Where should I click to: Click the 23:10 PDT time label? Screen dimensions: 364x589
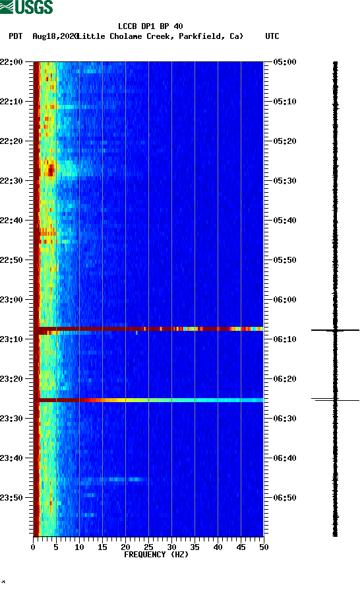(11, 339)
